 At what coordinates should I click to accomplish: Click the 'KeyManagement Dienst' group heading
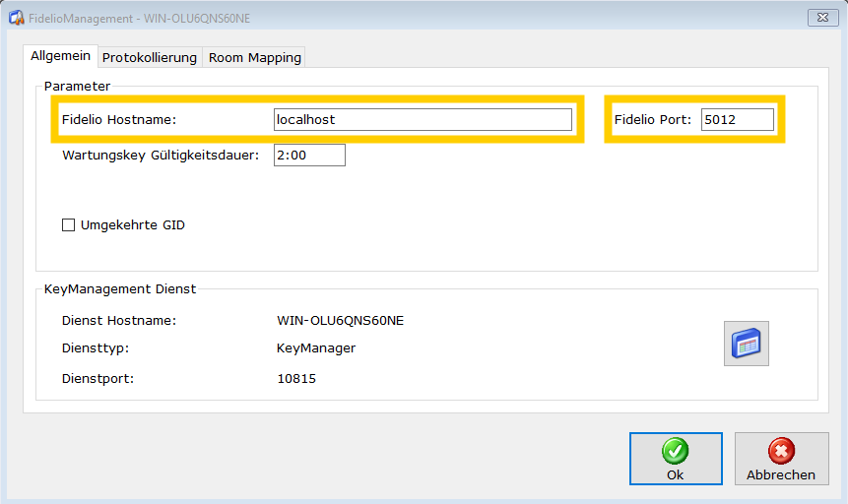point(120,289)
